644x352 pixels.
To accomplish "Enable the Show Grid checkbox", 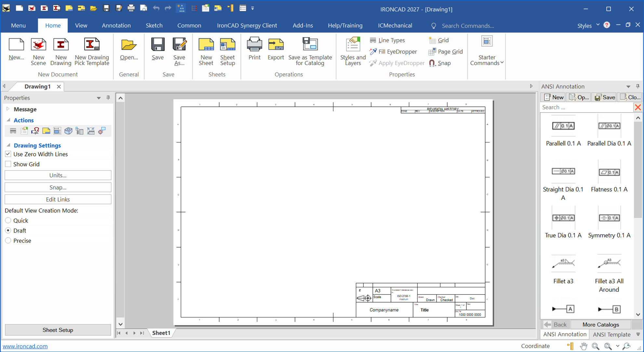I will (8, 164).
